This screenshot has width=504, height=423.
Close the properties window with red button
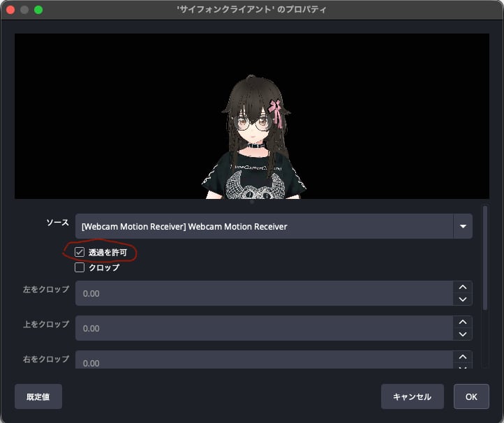click(10, 10)
